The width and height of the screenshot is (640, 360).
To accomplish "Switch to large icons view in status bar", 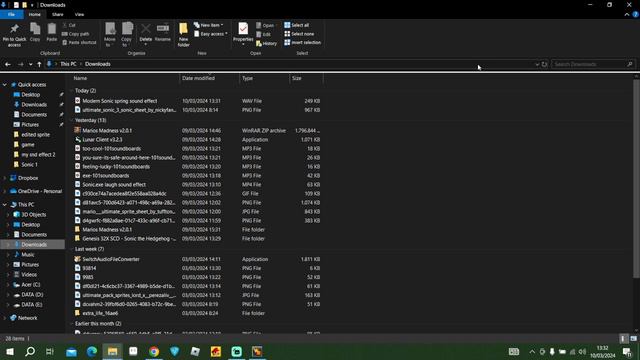I will click(x=633, y=338).
